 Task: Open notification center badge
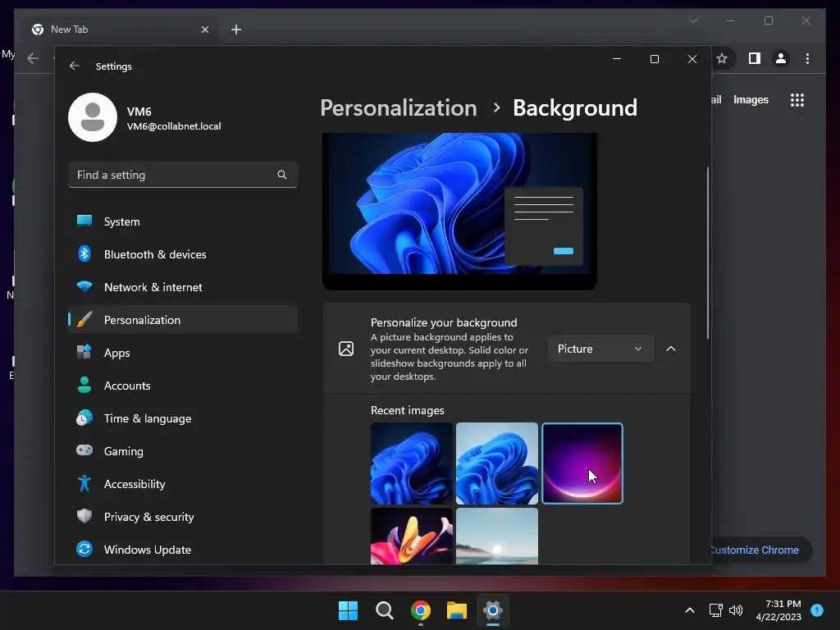[x=817, y=609]
